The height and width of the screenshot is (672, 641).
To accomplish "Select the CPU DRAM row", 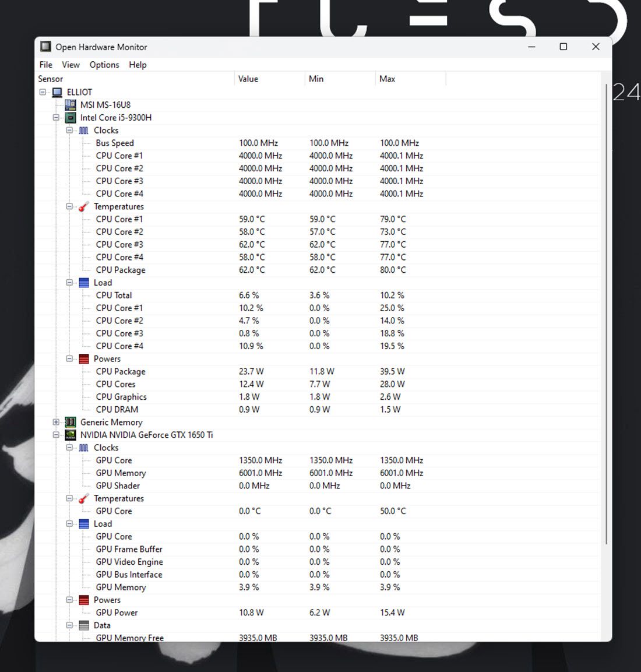I will click(317, 410).
